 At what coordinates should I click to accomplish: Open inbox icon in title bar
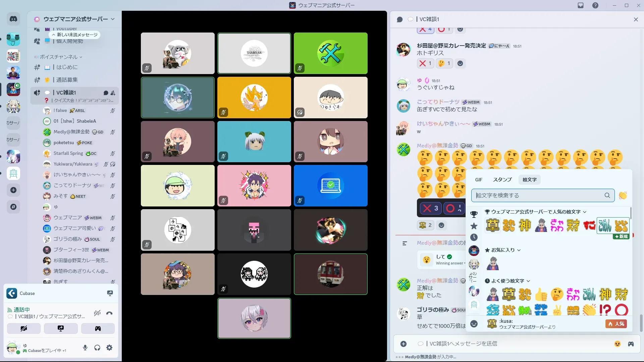click(581, 5)
